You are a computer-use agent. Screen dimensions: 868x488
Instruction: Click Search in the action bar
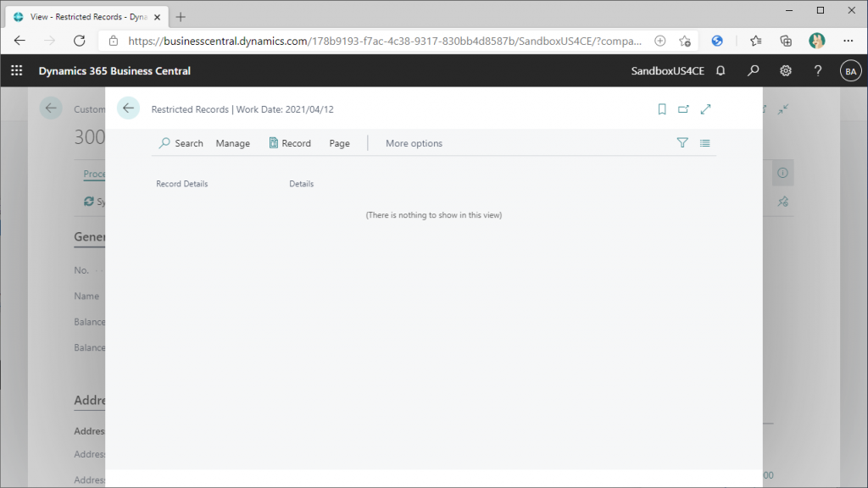coord(181,143)
